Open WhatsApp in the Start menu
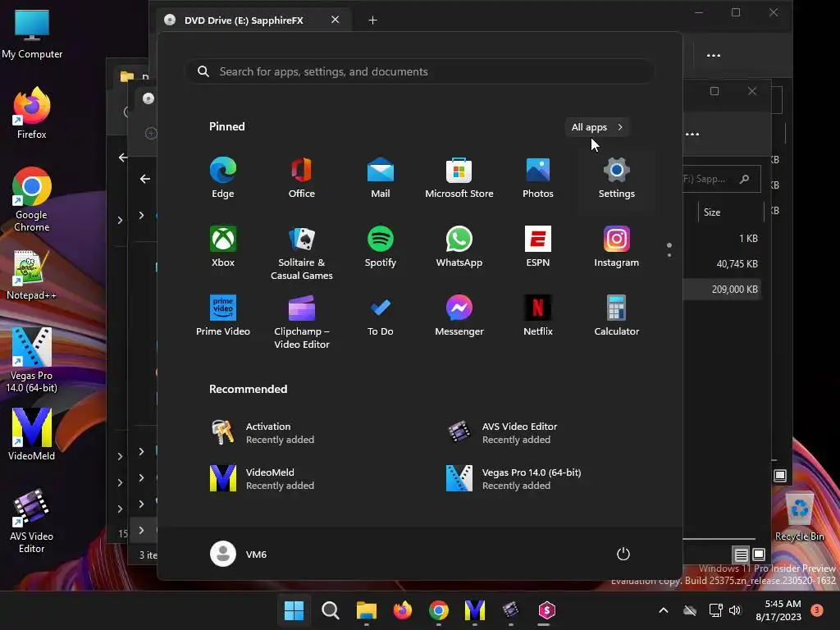 (x=459, y=247)
